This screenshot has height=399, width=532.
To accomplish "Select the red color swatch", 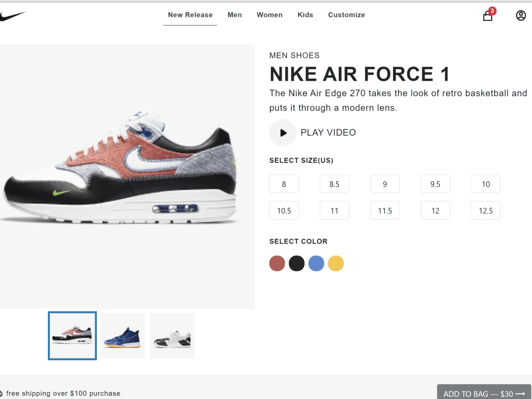I will click(x=277, y=263).
